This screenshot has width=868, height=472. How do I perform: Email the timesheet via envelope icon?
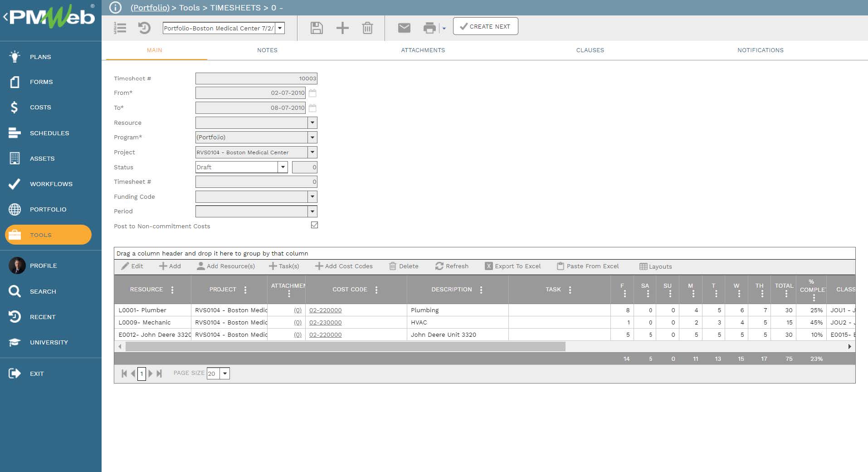point(404,28)
